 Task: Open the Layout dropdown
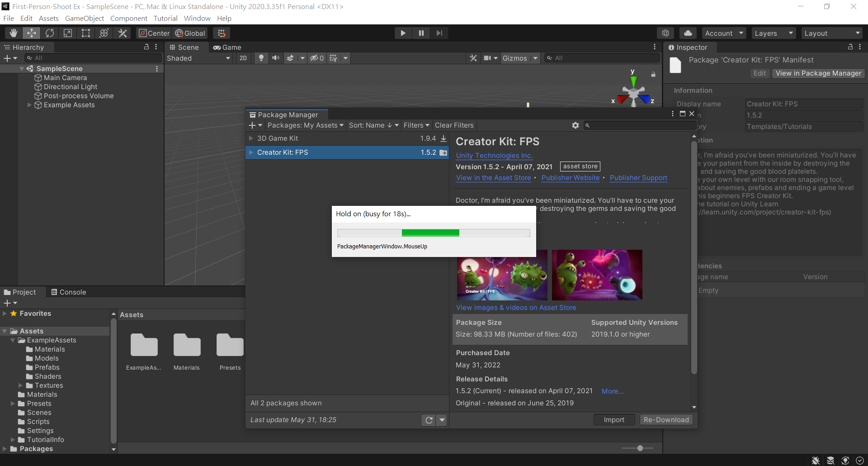[x=832, y=33]
